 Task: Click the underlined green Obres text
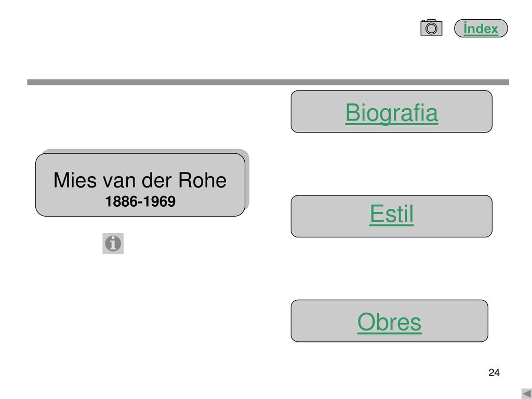click(x=389, y=322)
